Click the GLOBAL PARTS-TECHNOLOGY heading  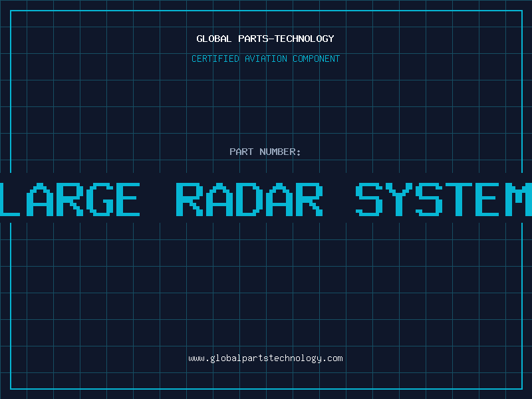265,39
